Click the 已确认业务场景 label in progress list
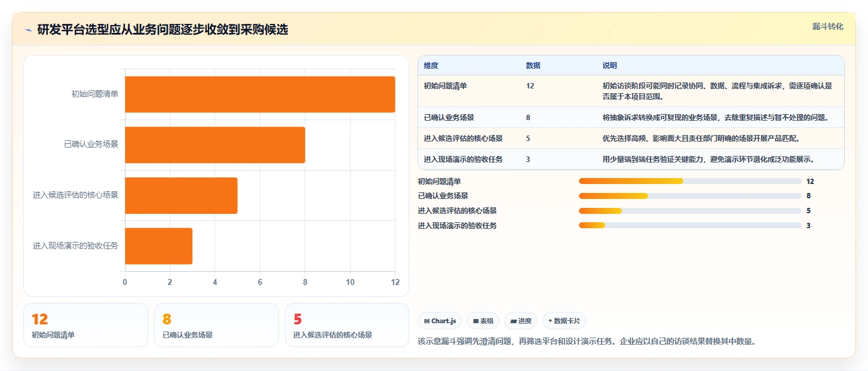Viewport: 868px width, 371px height. pos(443,196)
